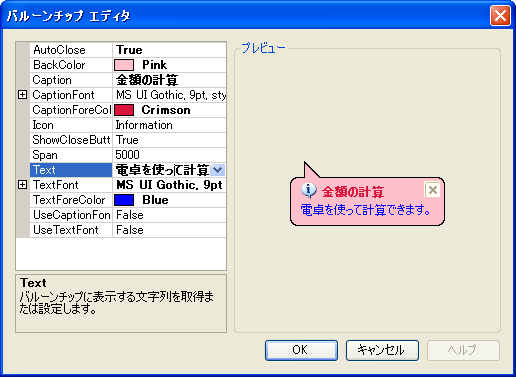Close the balloon tip editor window

(500, 15)
